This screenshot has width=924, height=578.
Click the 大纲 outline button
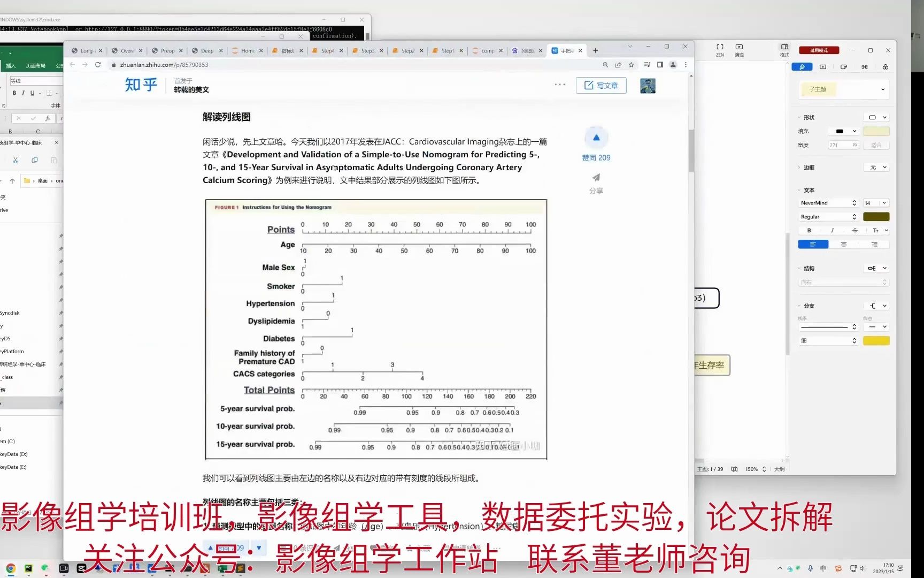pos(780,469)
